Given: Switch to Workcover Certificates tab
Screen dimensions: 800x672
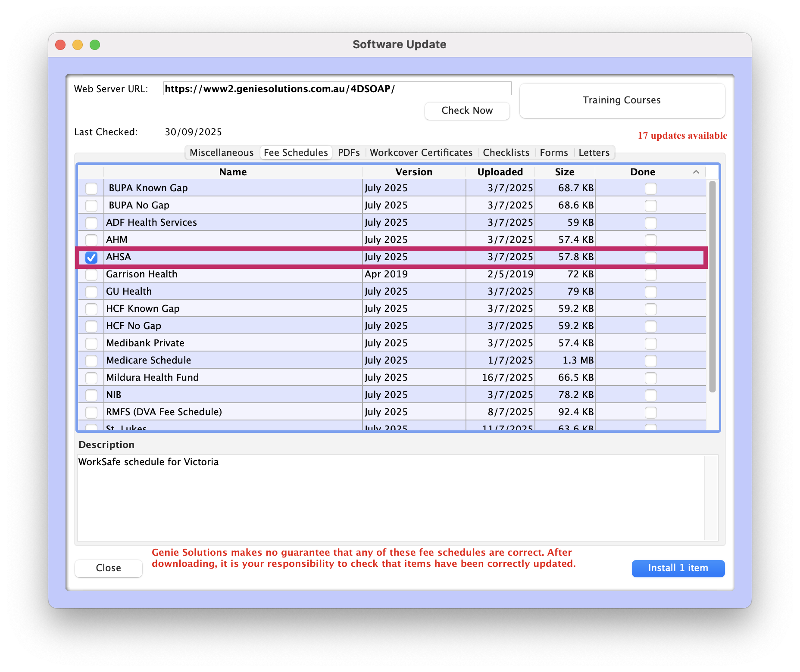Looking at the screenshot, I should click(x=421, y=152).
